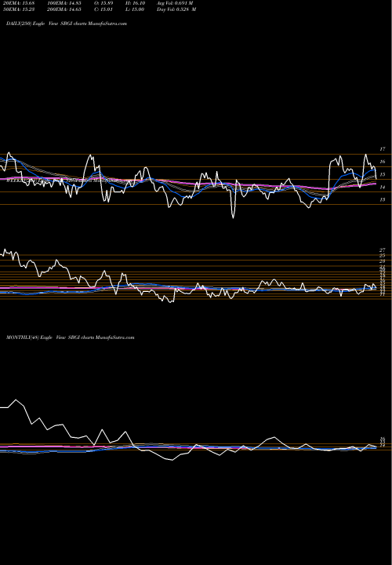
Task: Click the DAILY(250) Eagle View chart title
Action: (x=67, y=24)
